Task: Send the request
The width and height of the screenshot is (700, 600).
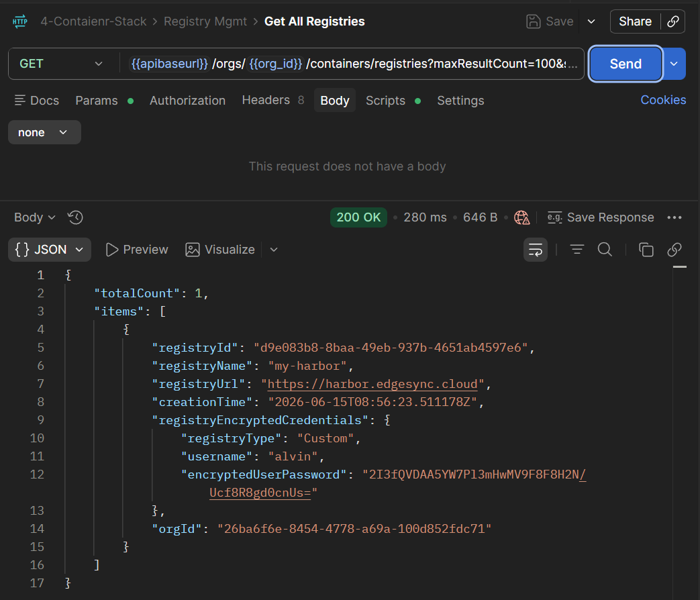Action: tap(626, 64)
